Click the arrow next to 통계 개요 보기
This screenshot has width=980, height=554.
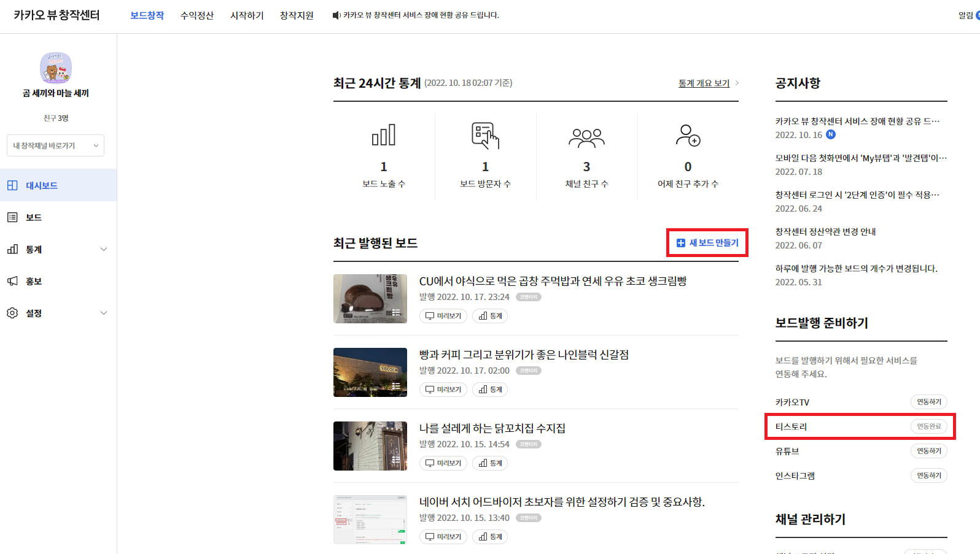coord(737,83)
